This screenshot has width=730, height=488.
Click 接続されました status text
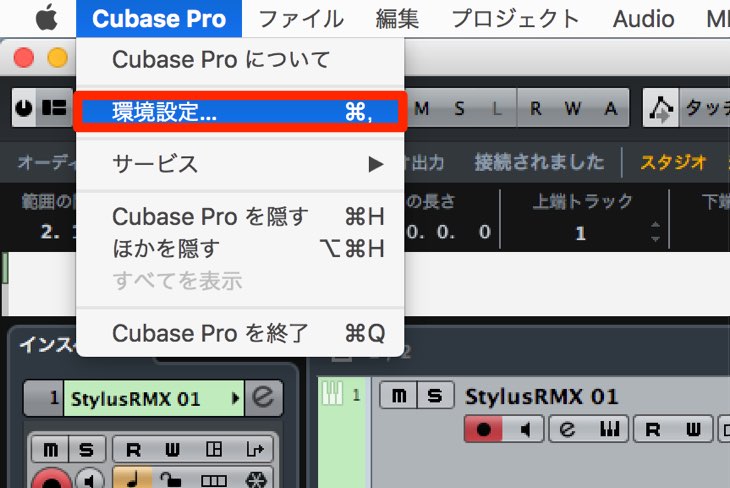(539, 162)
